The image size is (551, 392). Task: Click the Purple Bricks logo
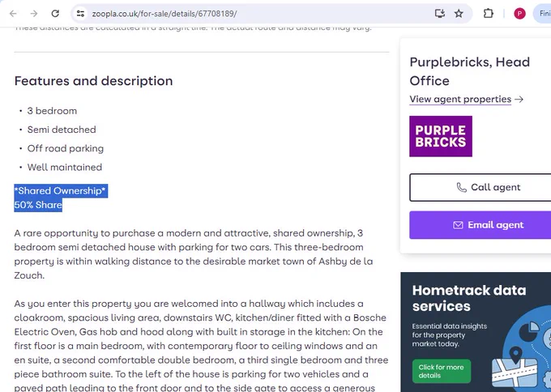(441, 136)
